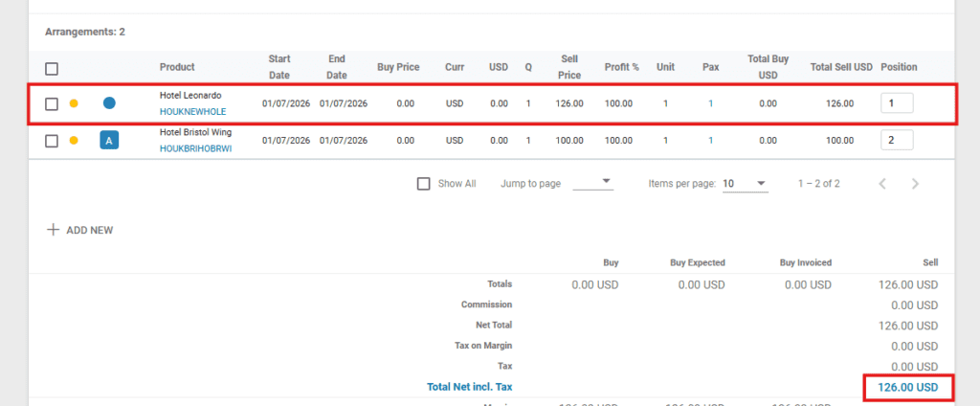Click the blue circle icon for Hotel Leonardo
980x406 pixels.
point(109,103)
